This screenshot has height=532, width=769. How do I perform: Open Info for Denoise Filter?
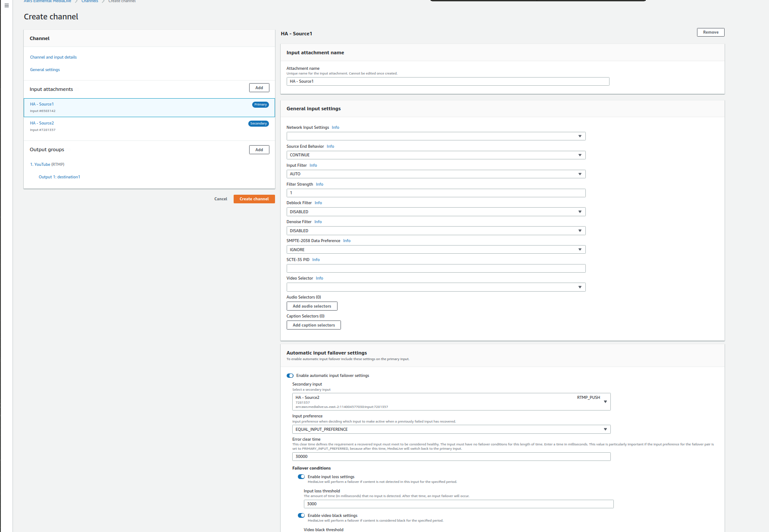[x=318, y=222]
